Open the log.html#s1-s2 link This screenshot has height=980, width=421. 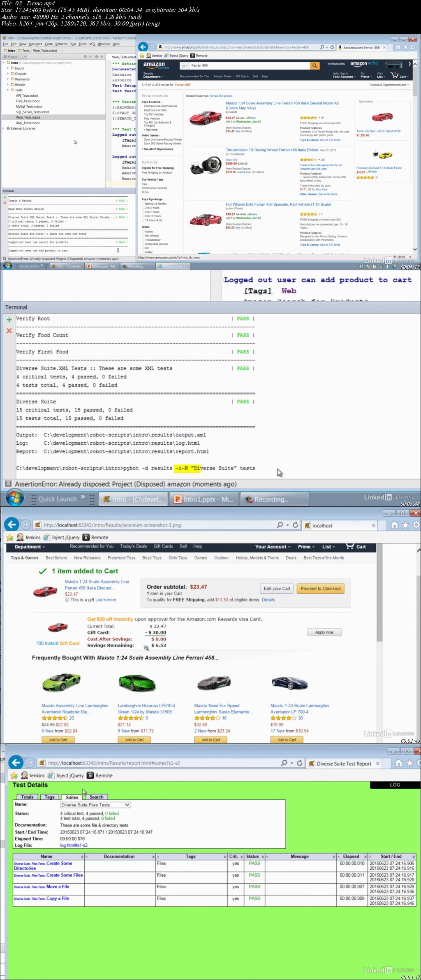click(x=74, y=845)
